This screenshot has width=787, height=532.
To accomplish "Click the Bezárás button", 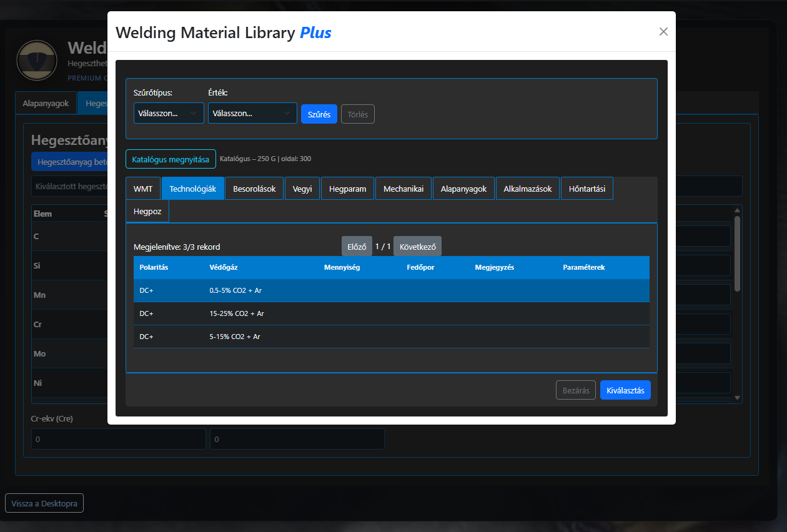I will point(576,390).
